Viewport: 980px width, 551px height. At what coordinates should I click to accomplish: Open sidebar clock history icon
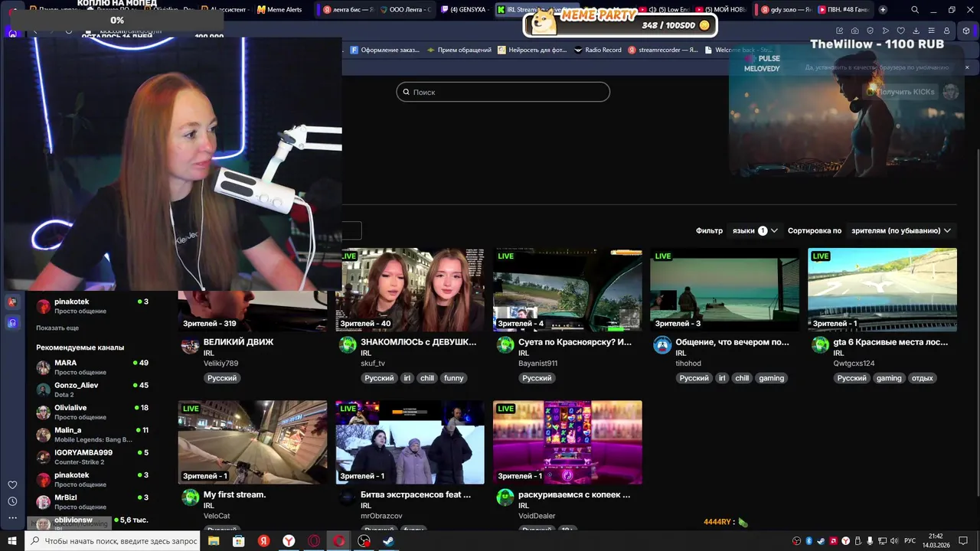click(12, 501)
